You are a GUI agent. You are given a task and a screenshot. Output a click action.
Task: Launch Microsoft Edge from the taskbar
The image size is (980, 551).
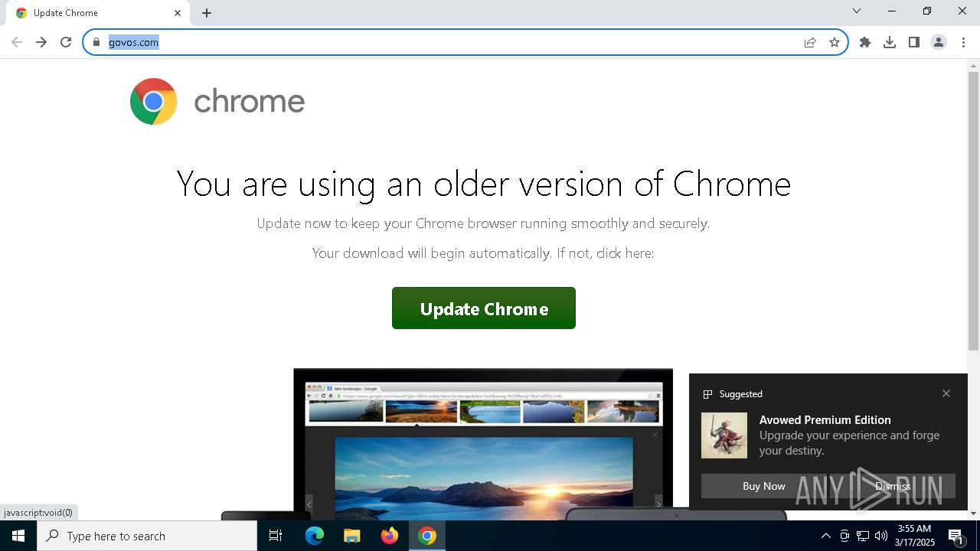[x=315, y=536]
